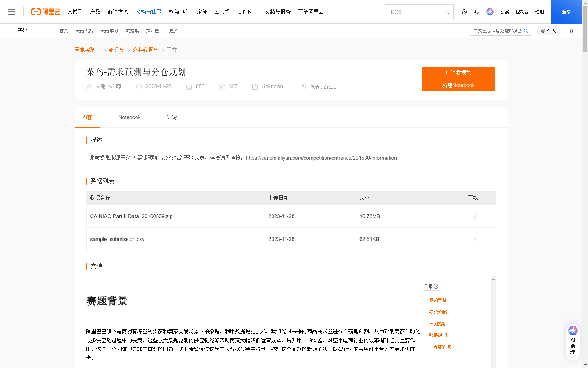Expand the 更多 dropdown in Tianchi nav
Screen dimensions: 588x368
[x=173, y=31]
